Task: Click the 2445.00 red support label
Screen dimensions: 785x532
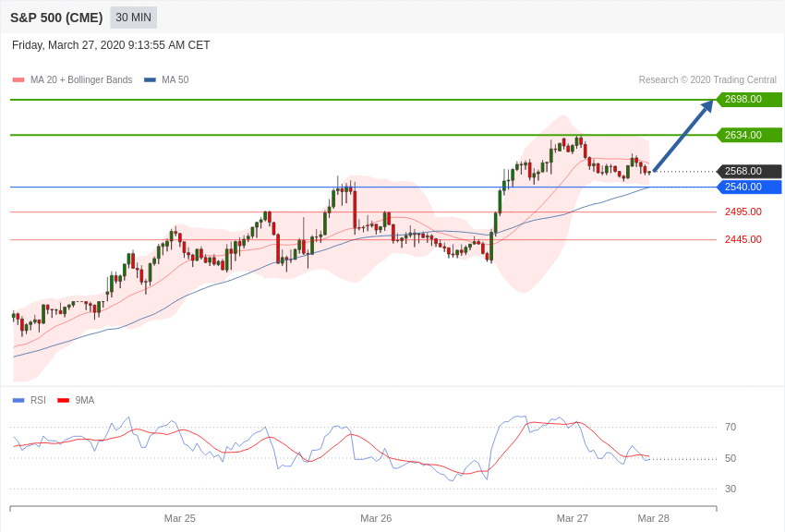Action: 743,240
